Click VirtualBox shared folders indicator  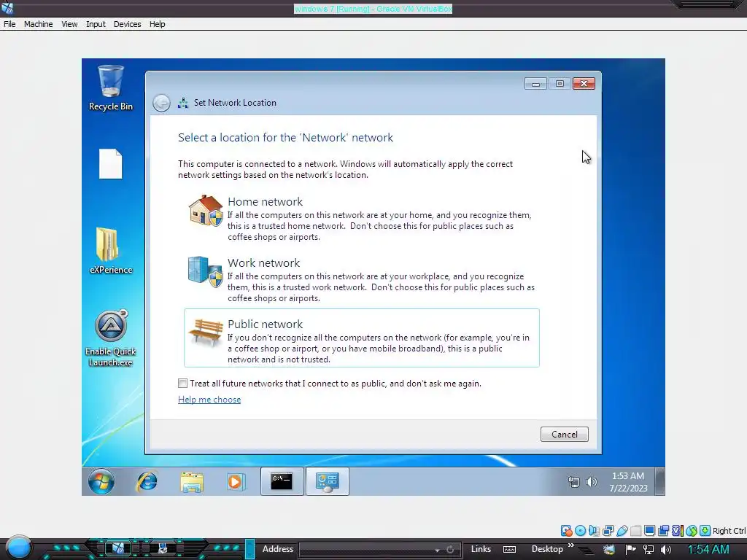(636, 531)
